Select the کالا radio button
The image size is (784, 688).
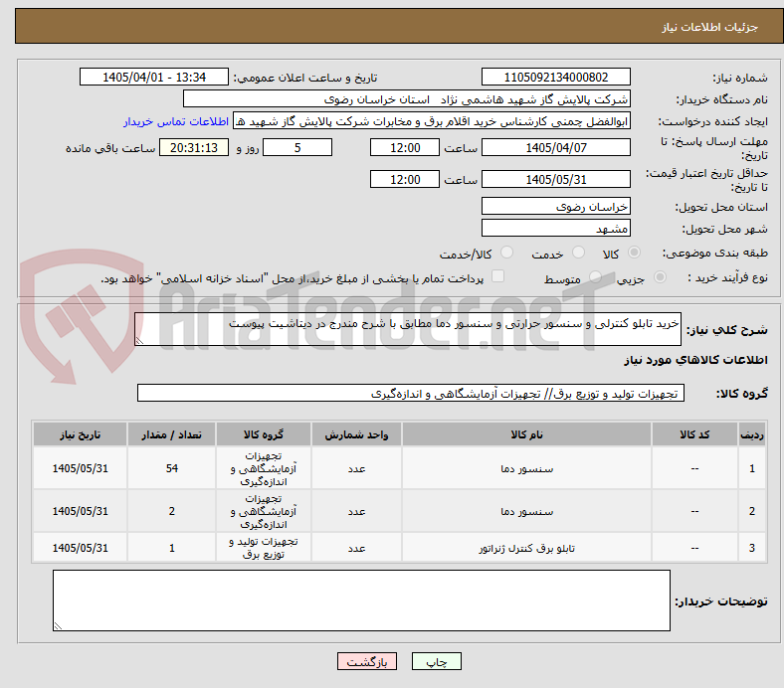pyautogui.click(x=634, y=253)
